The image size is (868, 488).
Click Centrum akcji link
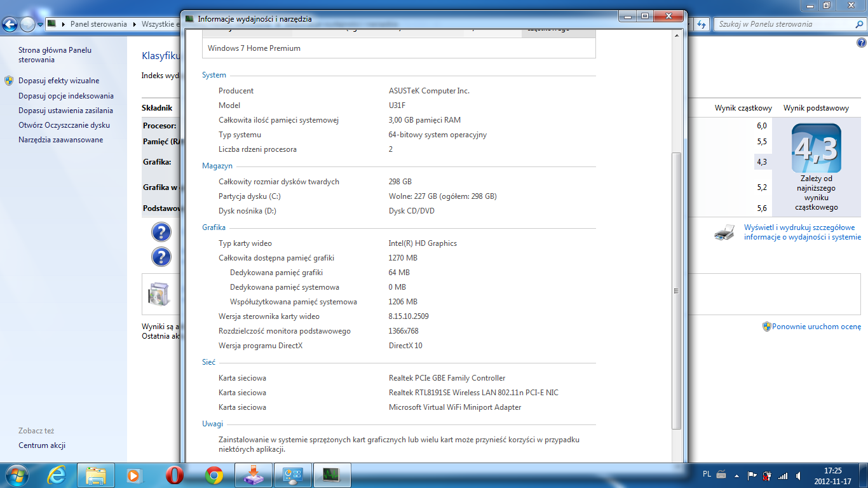(42, 445)
